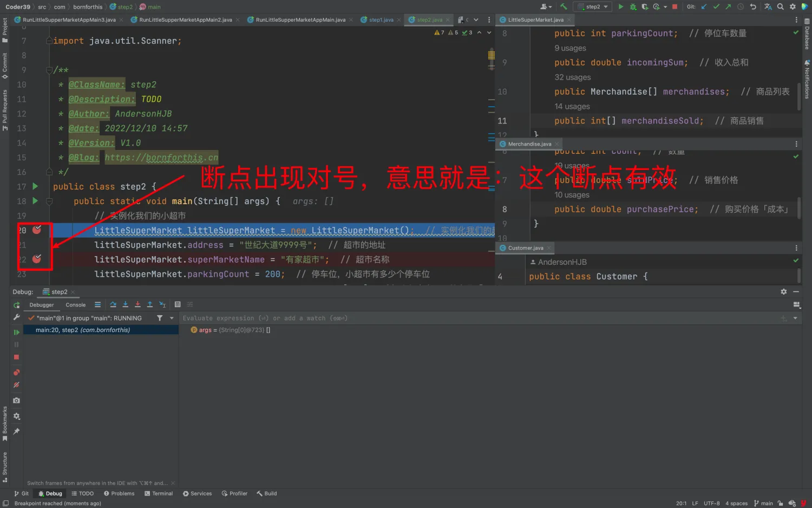Screen dimensions: 812x508
Task: Toggle the Structure tool window stripe button
Action: tap(5, 467)
